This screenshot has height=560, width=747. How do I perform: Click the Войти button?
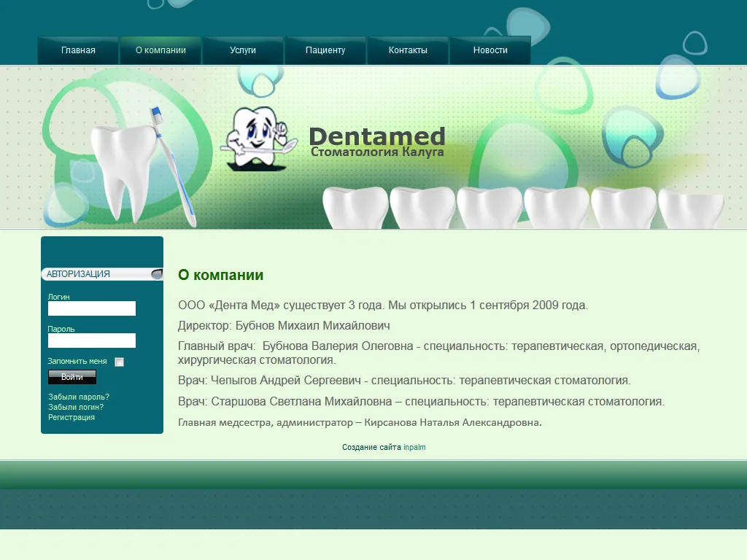coord(72,377)
